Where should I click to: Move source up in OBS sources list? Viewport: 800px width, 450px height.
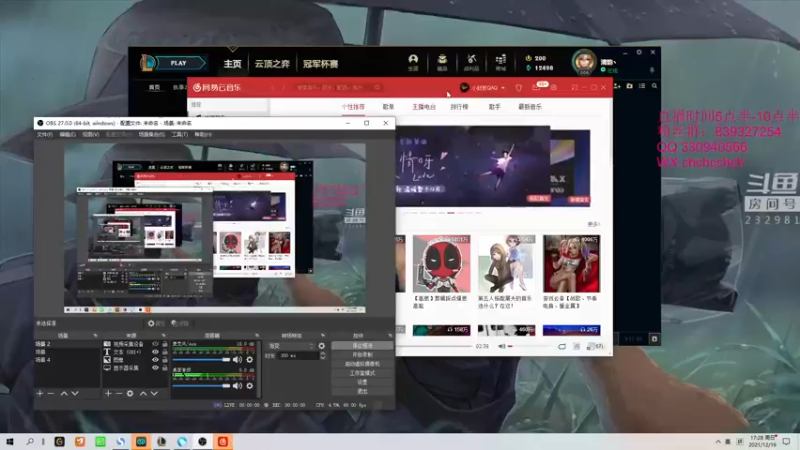(143, 393)
